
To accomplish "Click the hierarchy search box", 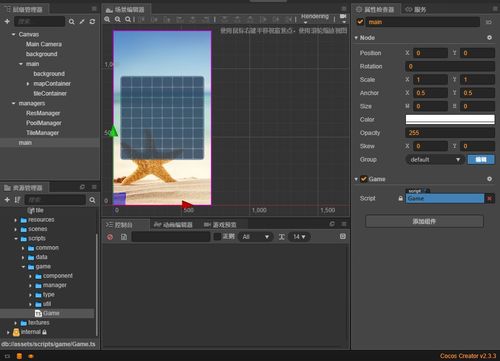I will click(x=39, y=21).
